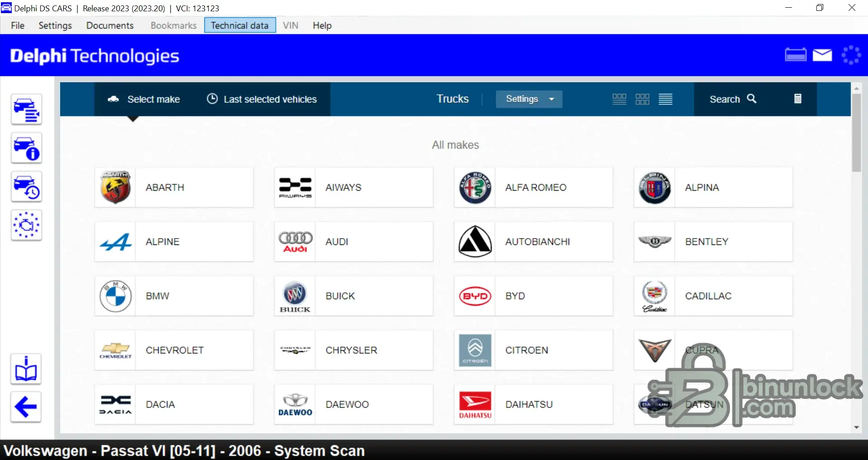Select the Last selected vehicles tab
Image resolution: width=868 pixels, height=460 pixels.
[262, 99]
